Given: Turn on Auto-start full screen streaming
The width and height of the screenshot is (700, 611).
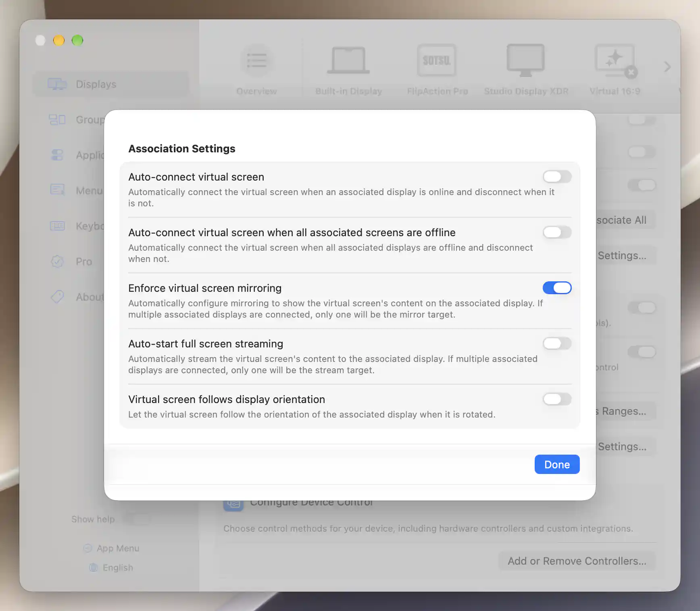Looking at the screenshot, I should [x=557, y=343].
